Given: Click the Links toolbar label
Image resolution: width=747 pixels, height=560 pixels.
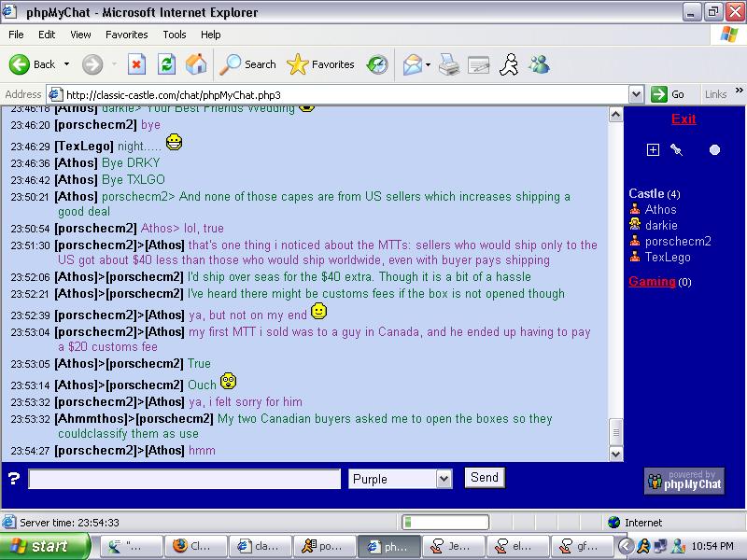Looking at the screenshot, I should coord(715,94).
